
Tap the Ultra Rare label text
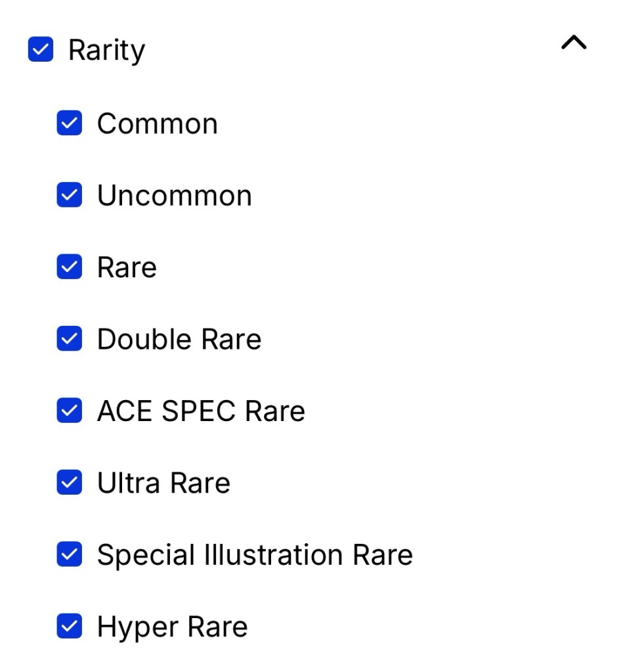click(163, 483)
